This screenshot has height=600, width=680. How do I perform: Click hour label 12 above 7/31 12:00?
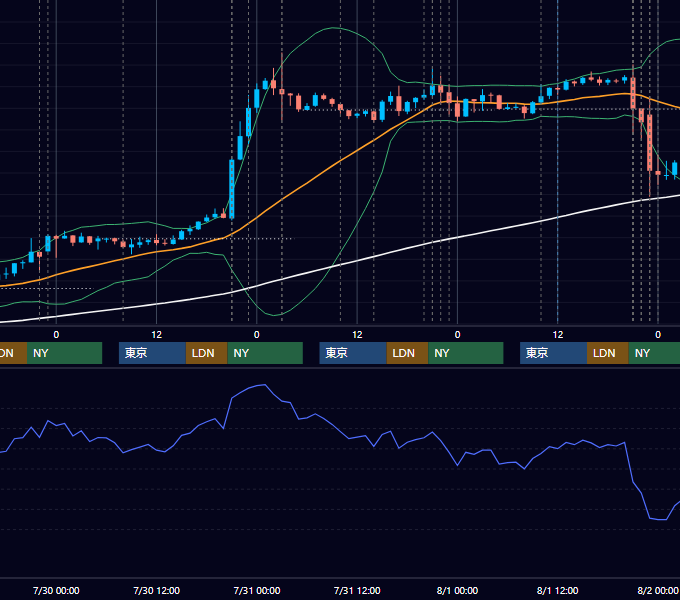(x=357, y=335)
